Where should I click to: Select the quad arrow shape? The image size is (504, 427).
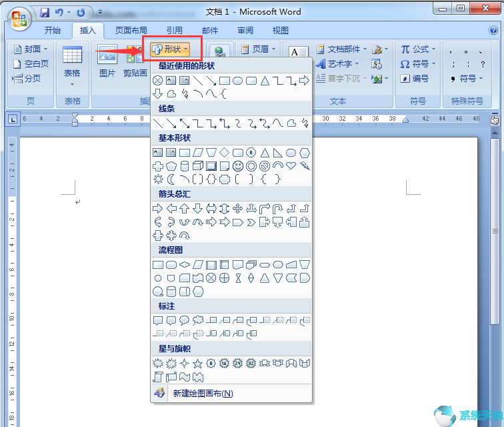pyautogui.click(x=237, y=209)
